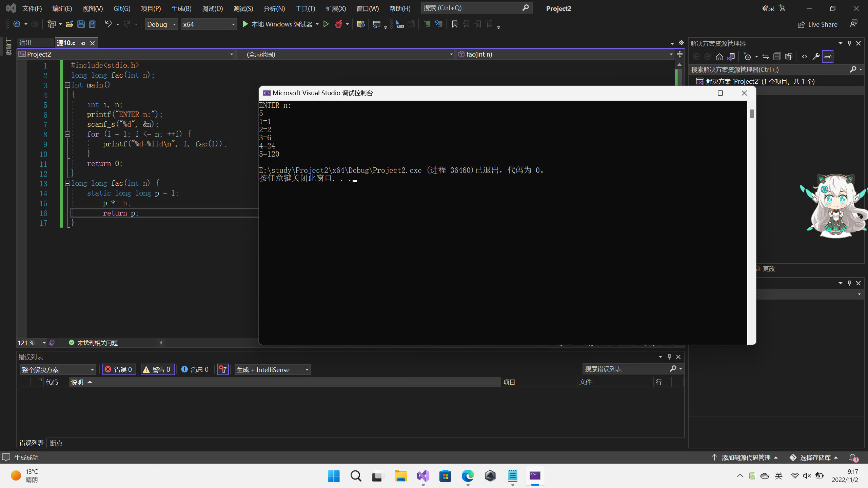Click Open File folder toolbar icon

coord(70,24)
